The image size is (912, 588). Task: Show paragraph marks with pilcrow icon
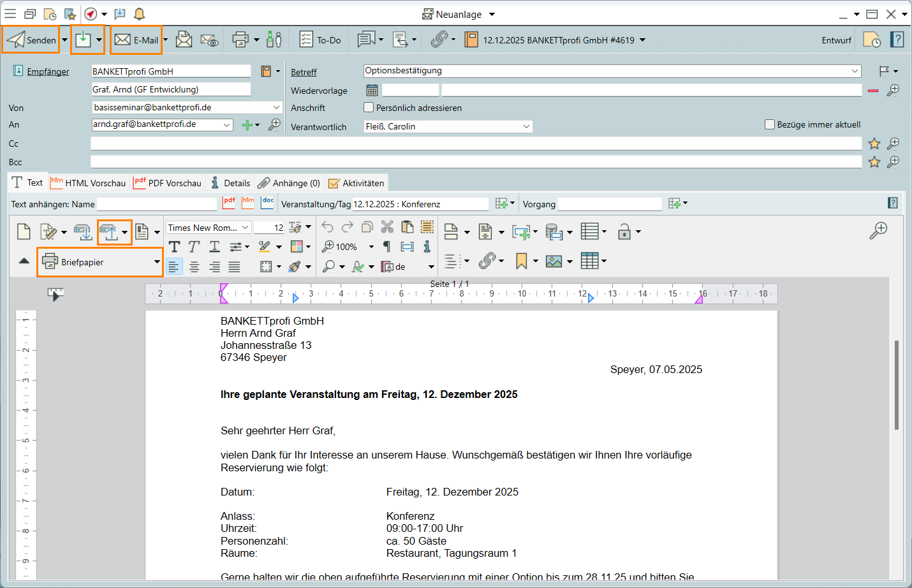point(386,247)
